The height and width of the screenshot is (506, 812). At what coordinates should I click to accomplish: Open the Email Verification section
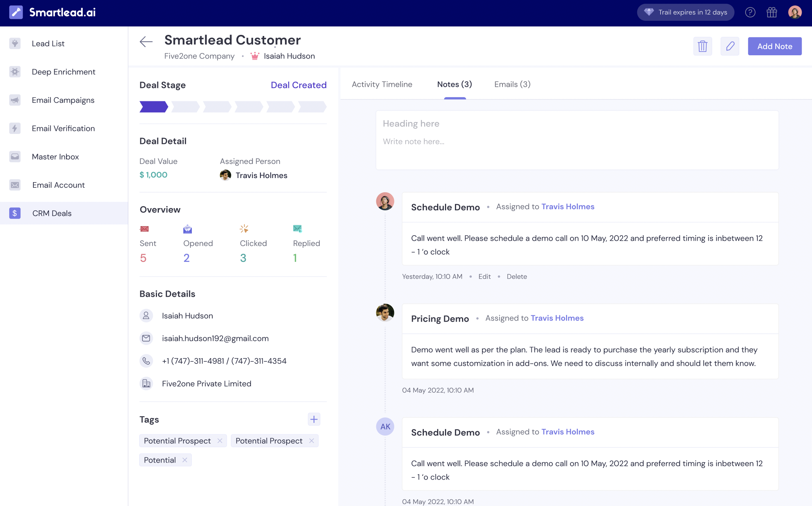(x=63, y=128)
